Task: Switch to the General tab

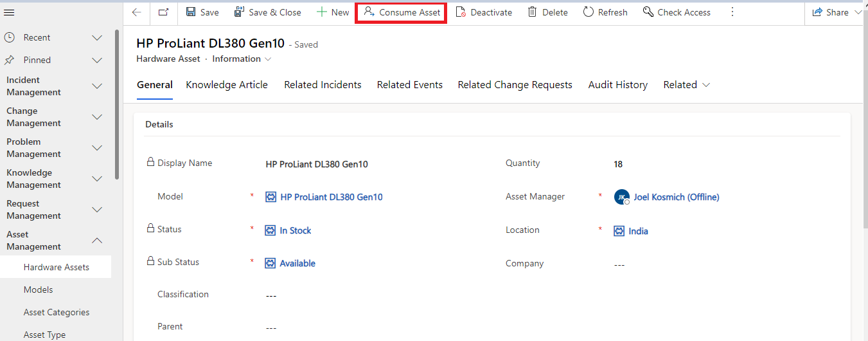Action: 155,85
